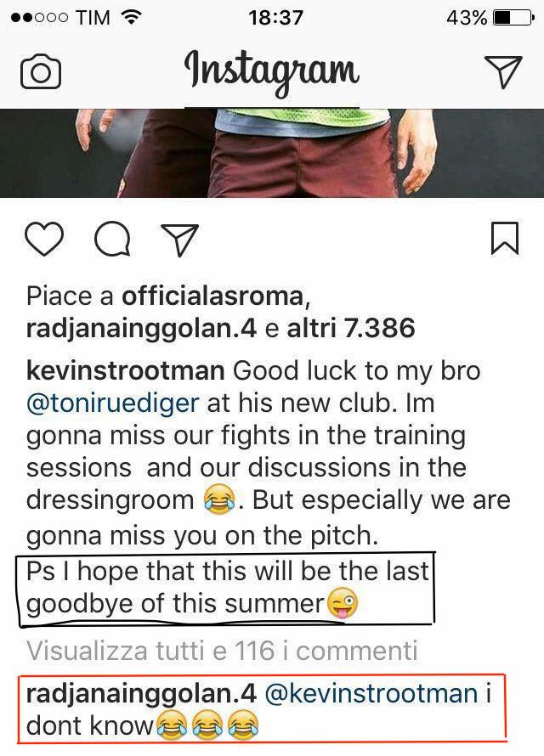Viewport: 544px width, 756px height.
Task: Open radjanainggolan.4 in the likes line
Action: pyautogui.click(x=141, y=329)
